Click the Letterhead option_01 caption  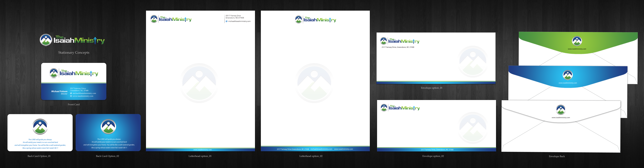[200, 156]
